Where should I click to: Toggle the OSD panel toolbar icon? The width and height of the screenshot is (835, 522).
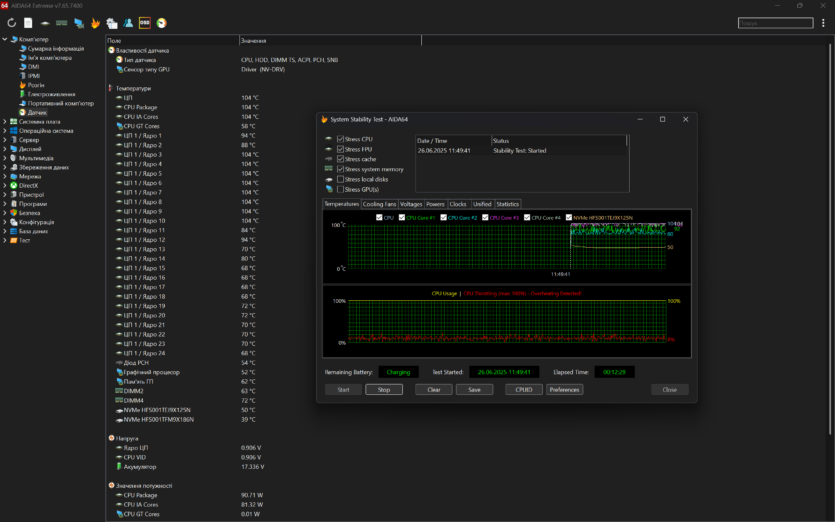click(145, 23)
